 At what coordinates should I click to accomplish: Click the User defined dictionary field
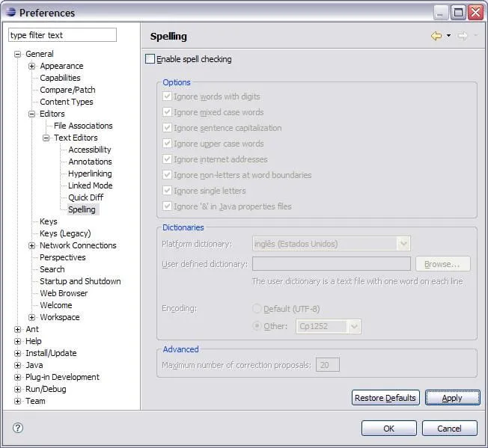click(332, 264)
